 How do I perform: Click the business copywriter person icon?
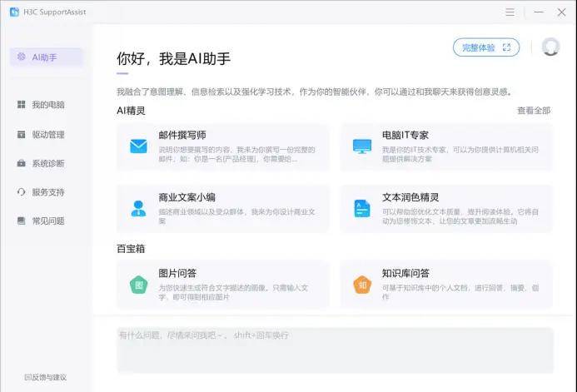point(138,208)
